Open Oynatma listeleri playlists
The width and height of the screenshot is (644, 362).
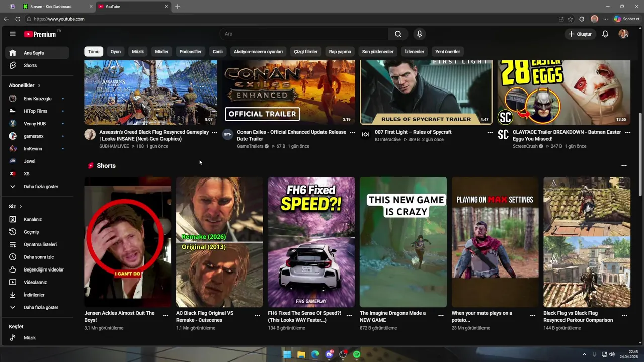[x=37, y=244]
